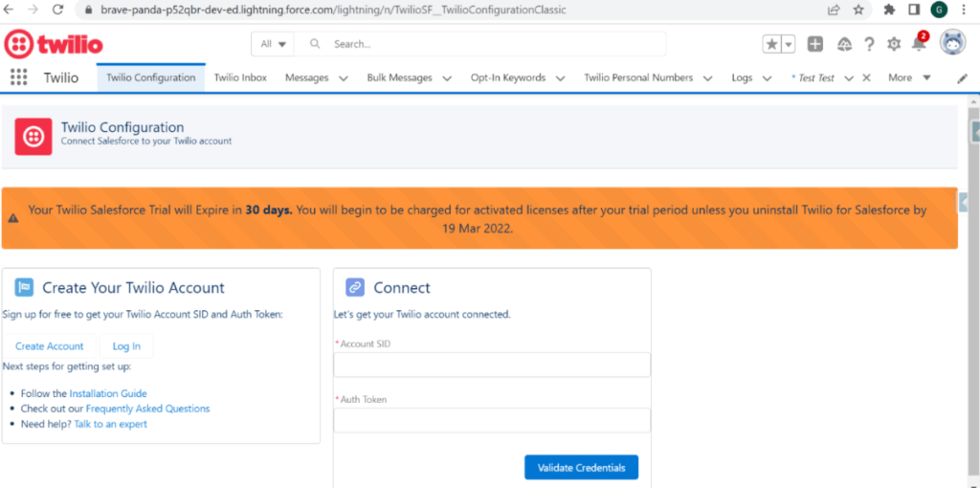Expand the Bulk Messages dropdown chevron
The height and width of the screenshot is (488, 980).
tap(447, 78)
